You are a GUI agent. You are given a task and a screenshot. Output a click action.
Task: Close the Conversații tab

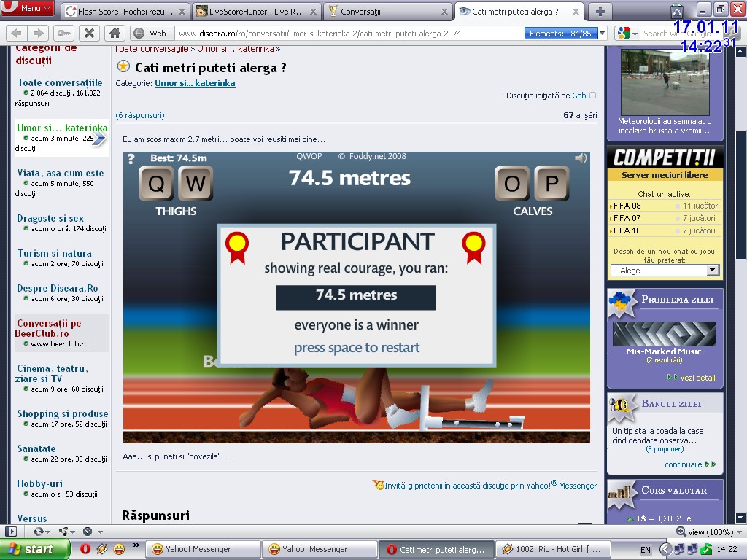click(x=444, y=12)
